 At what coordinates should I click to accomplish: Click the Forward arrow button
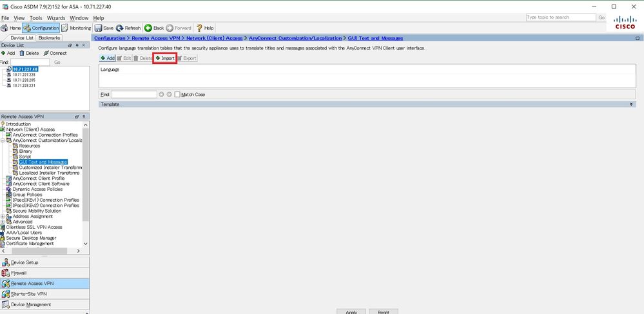pyautogui.click(x=179, y=28)
